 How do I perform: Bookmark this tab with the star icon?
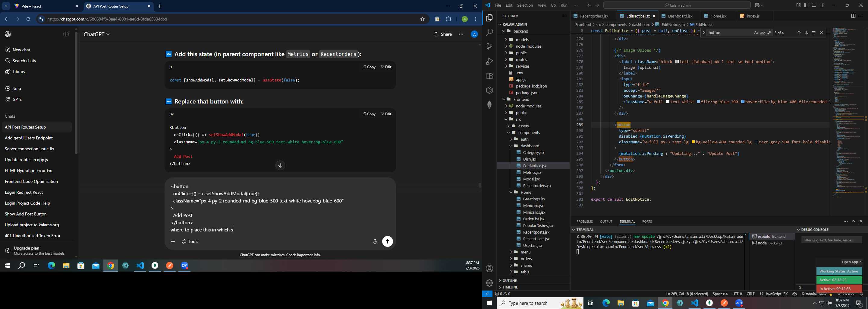[422, 19]
